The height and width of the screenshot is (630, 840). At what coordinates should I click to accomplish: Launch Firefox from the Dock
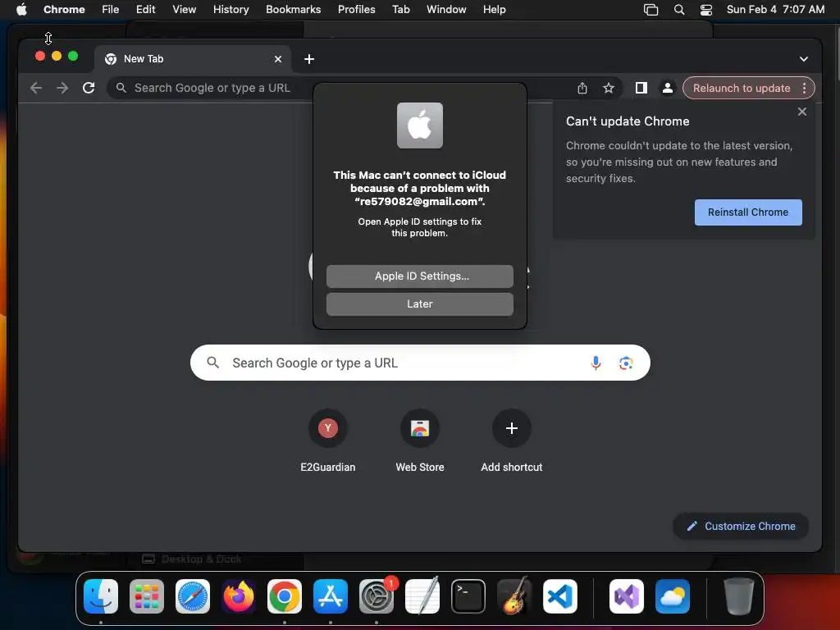pos(239,596)
